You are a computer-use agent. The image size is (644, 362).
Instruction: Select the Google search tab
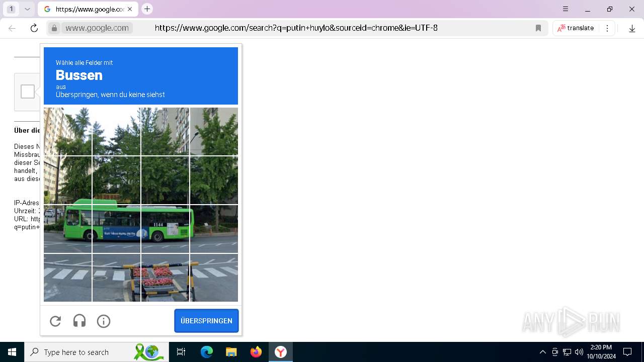coord(88,9)
